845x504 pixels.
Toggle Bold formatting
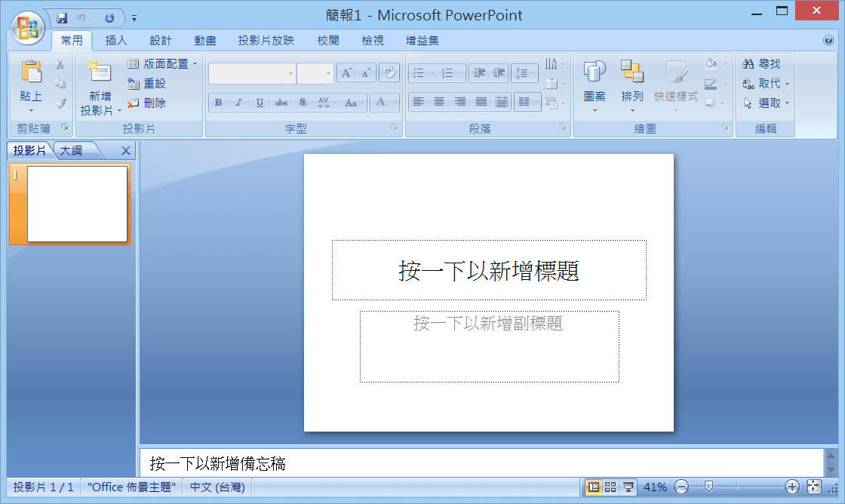[218, 102]
